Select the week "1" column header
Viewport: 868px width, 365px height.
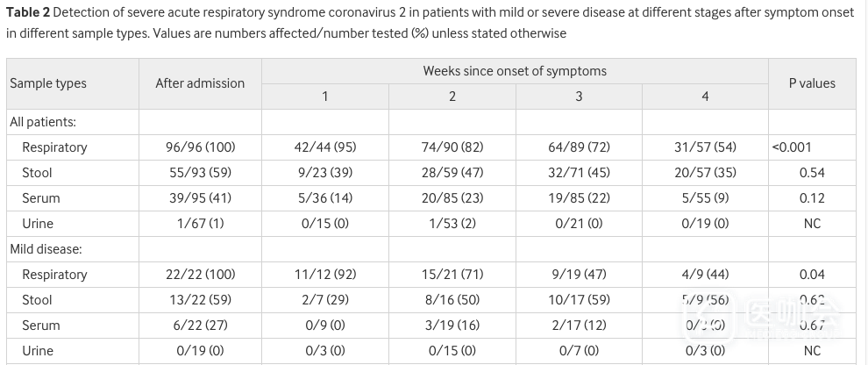tap(324, 97)
